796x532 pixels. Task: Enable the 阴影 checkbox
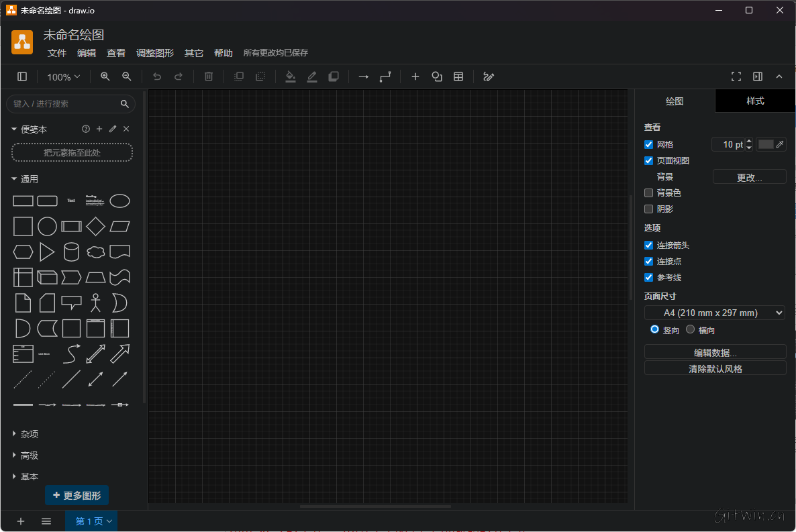[x=649, y=209]
